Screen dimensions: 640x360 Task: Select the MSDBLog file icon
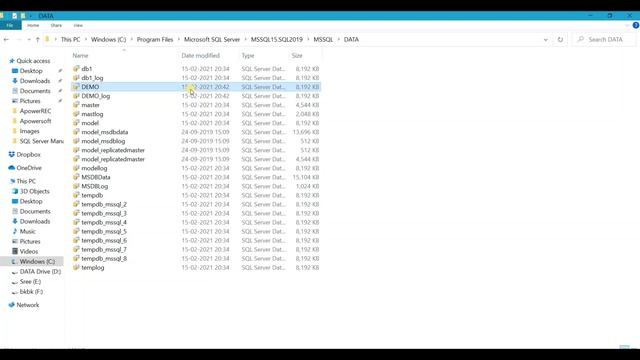pyautogui.click(x=76, y=186)
